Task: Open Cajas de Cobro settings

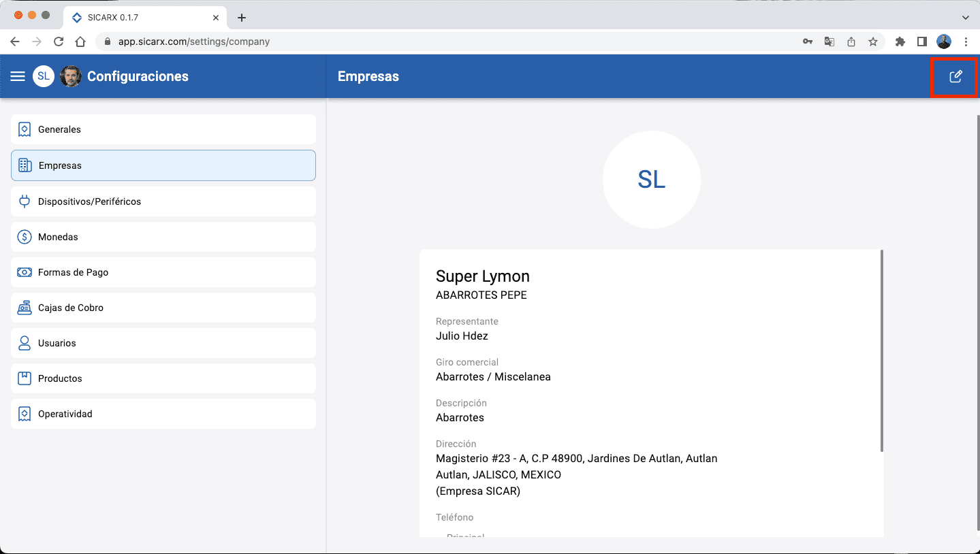Action: [163, 308]
